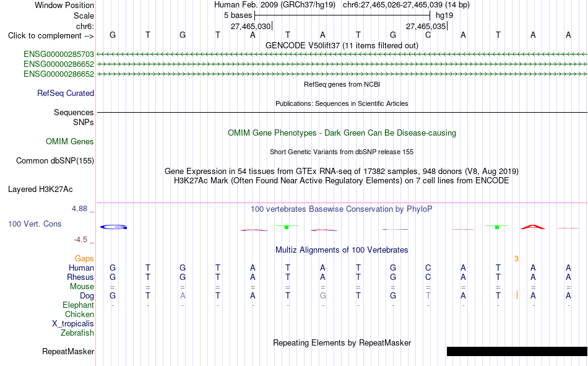This screenshot has width=588, height=366.
Task: Click the gray G mismatch in Dog row
Action: click(x=323, y=296)
